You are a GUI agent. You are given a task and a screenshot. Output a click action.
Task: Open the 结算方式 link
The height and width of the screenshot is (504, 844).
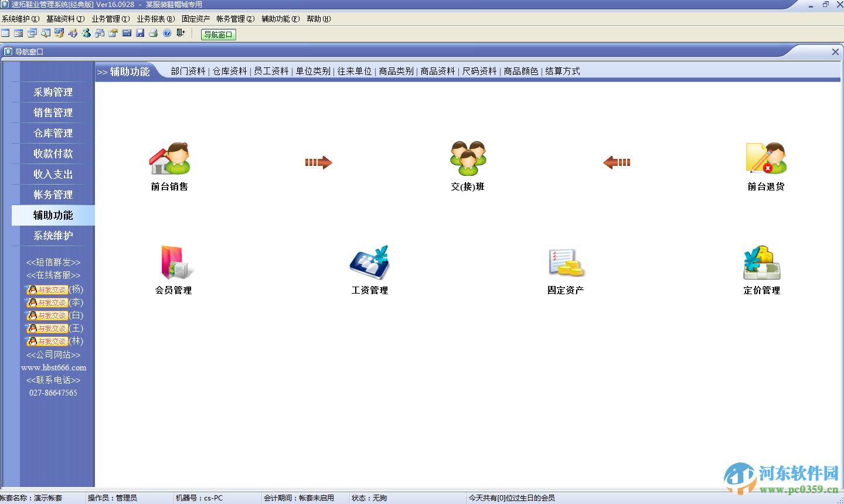(x=563, y=71)
